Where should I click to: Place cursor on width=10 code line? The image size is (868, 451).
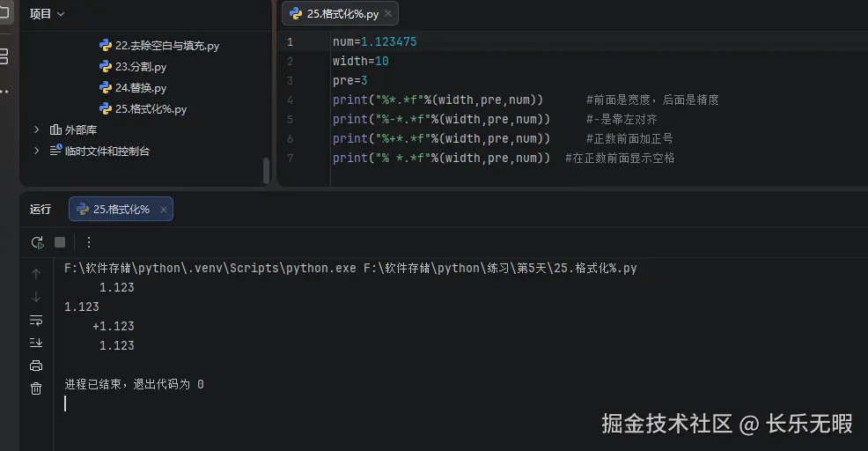coord(360,61)
